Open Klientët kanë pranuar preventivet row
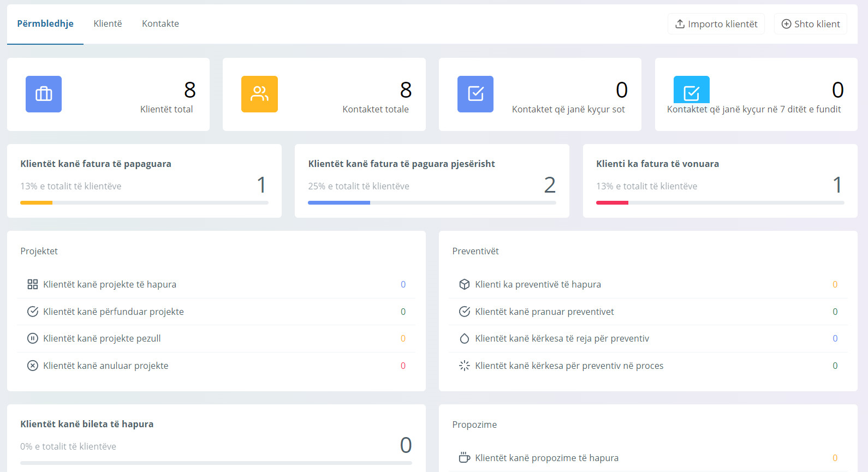 point(544,312)
